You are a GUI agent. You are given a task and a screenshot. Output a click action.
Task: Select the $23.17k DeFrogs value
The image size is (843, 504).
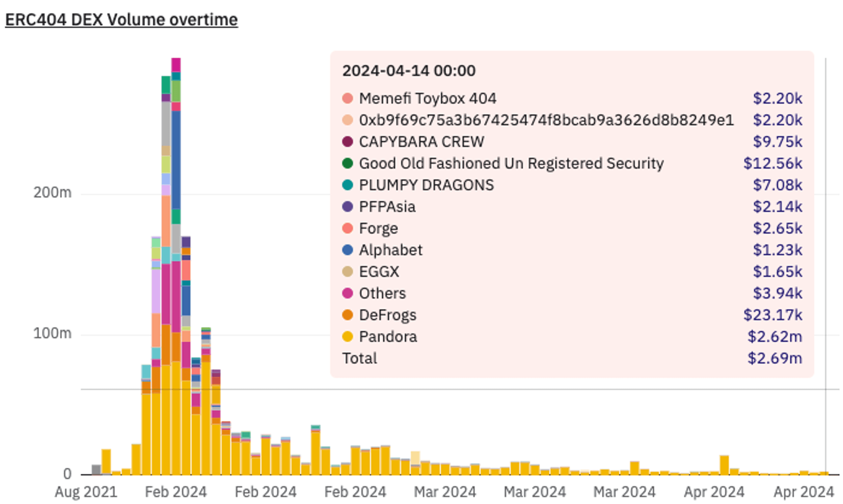click(773, 315)
